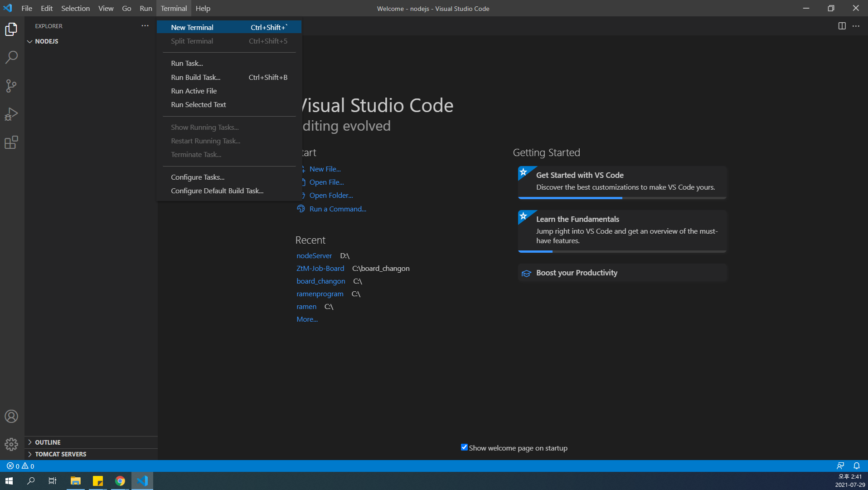868x490 pixels.
Task: Open the Explorer view in activity bar
Action: click(11, 29)
